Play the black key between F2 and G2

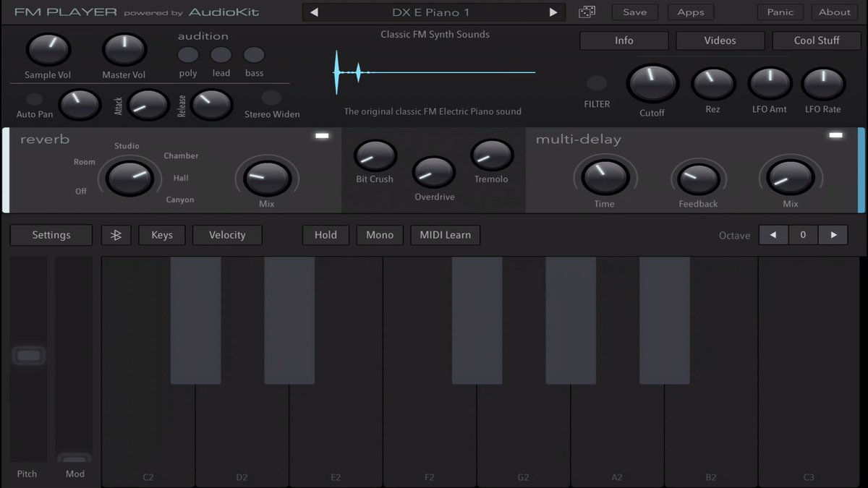point(477,320)
